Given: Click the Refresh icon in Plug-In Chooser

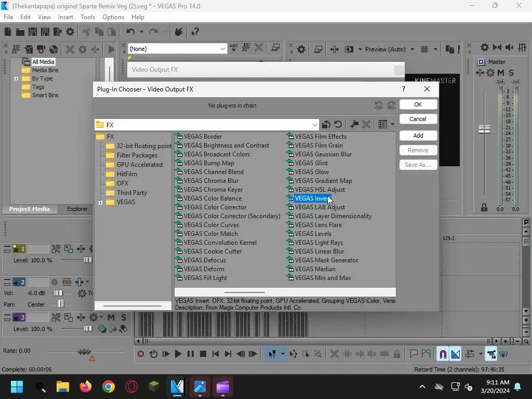Looking at the screenshot, I should pos(338,125).
